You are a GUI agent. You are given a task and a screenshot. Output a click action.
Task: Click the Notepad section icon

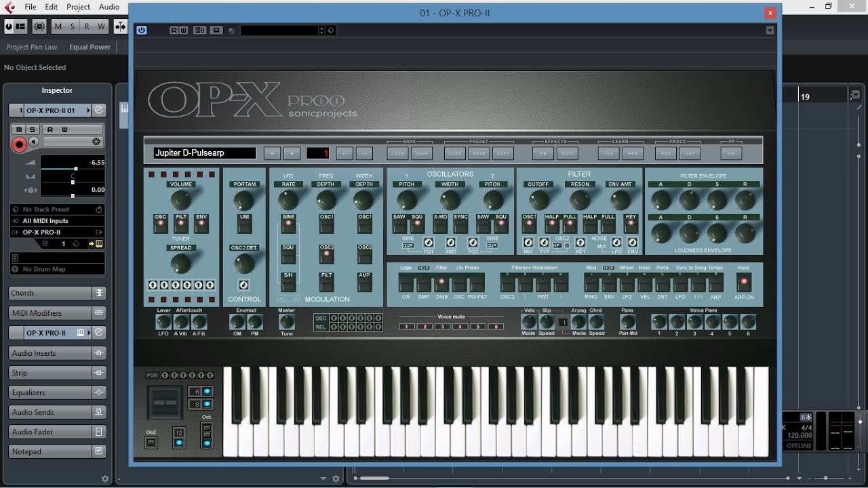99,451
